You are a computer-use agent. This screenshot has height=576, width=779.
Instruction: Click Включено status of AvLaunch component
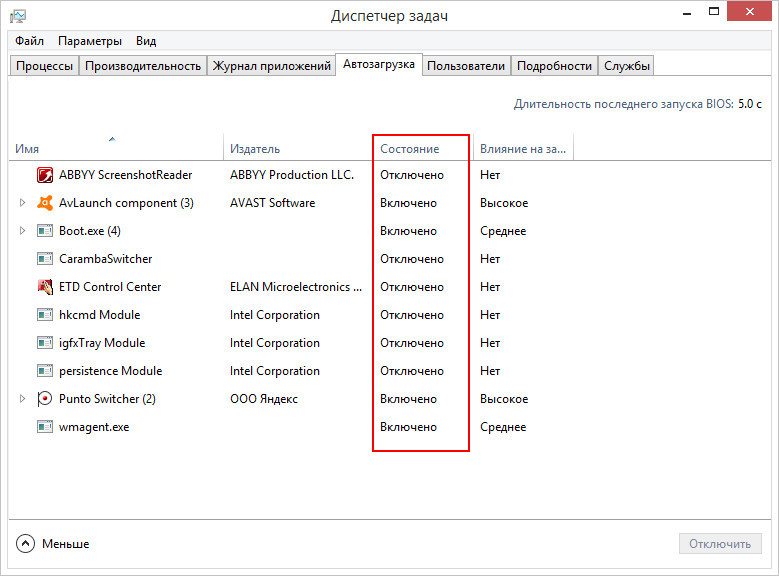pyautogui.click(x=408, y=203)
